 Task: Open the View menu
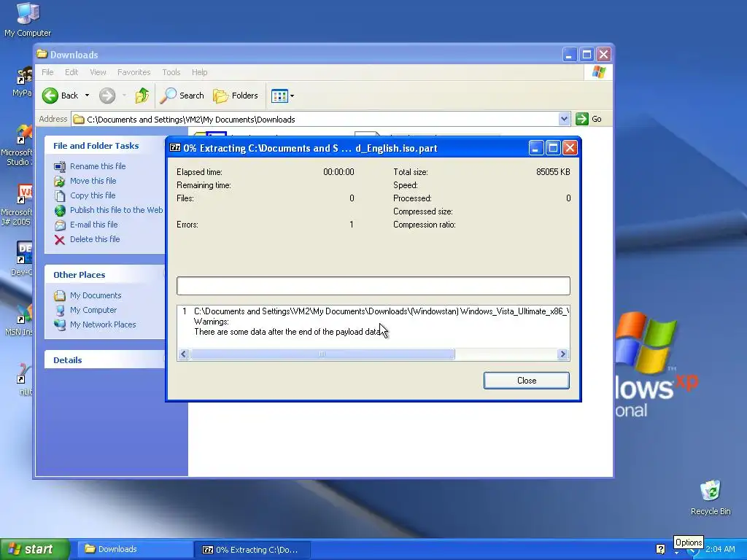click(x=98, y=72)
